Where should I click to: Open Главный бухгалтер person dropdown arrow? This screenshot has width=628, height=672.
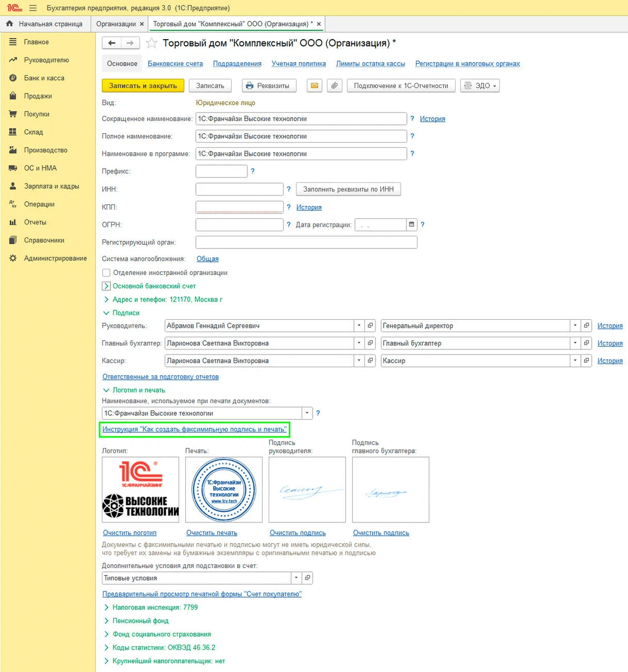[359, 343]
